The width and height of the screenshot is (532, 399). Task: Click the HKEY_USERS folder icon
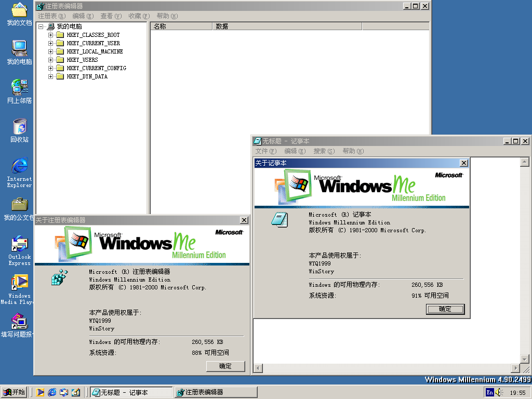tap(60, 60)
